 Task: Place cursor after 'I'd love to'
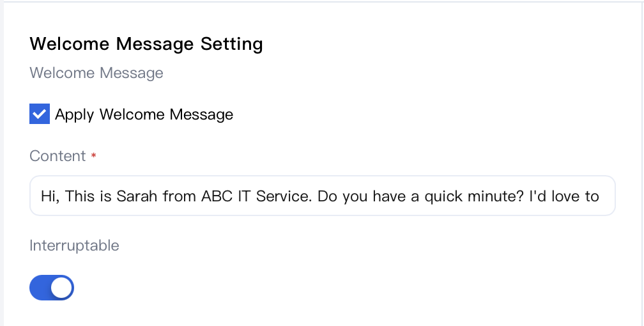pyautogui.click(x=600, y=196)
